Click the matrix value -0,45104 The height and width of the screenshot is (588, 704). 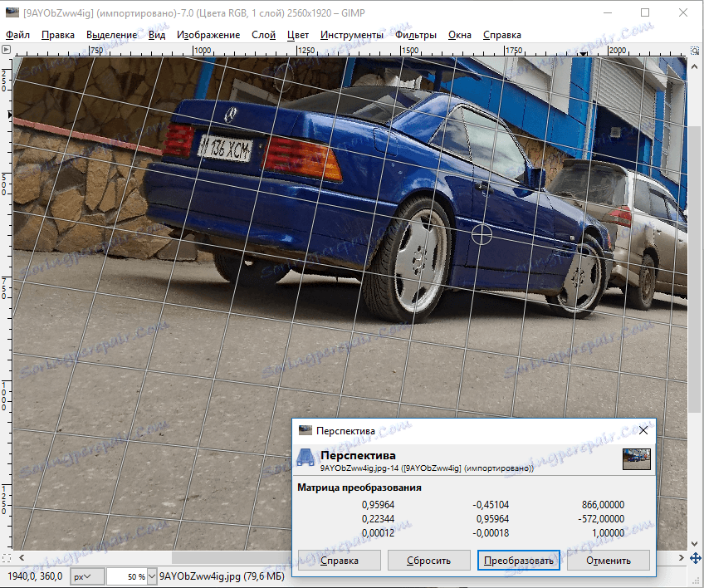pyautogui.click(x=491, y=504)
